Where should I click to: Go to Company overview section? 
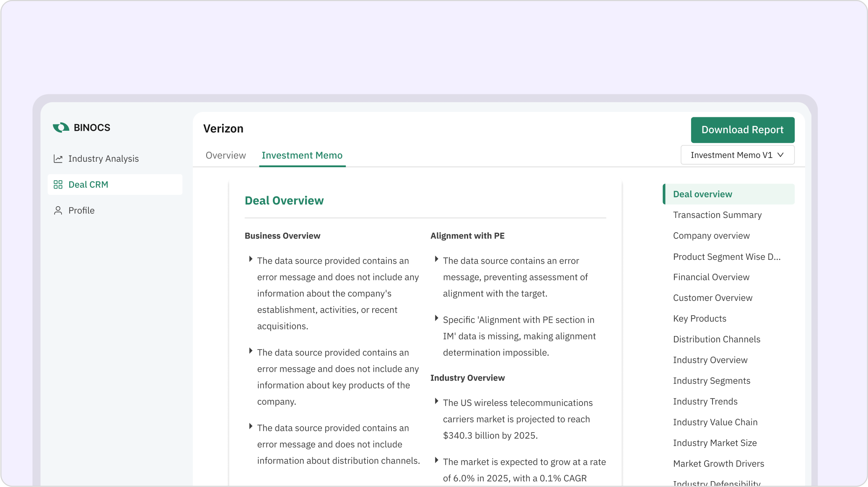tap(711, 236)
